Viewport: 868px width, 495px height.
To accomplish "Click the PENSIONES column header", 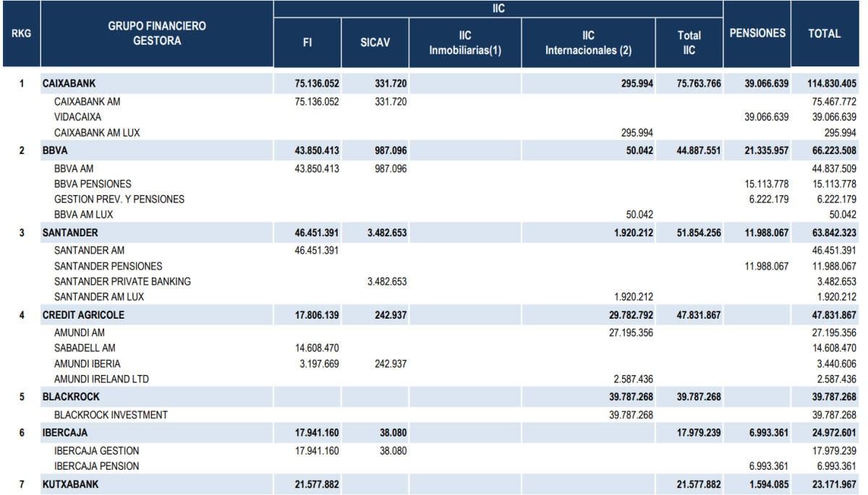I will click(757, 33).
